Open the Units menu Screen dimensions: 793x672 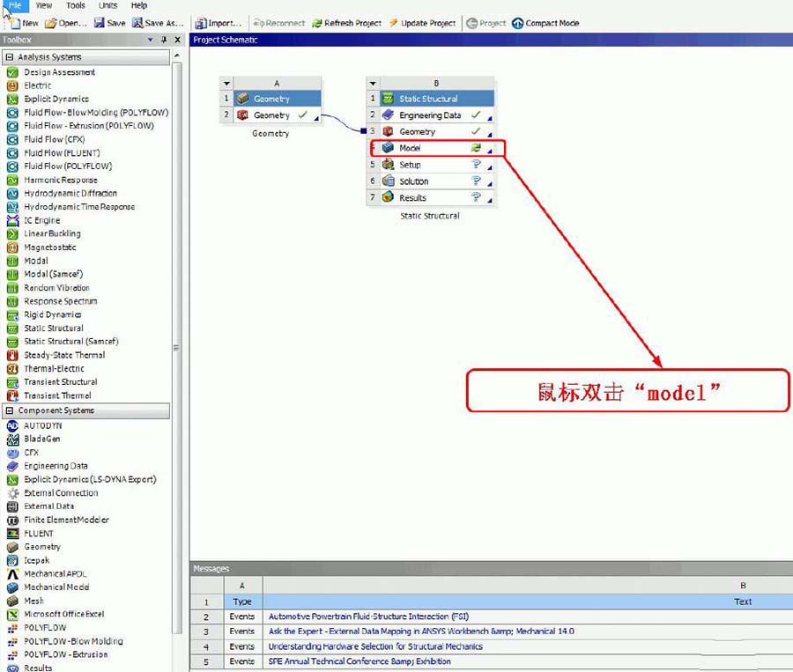point(107,5)
